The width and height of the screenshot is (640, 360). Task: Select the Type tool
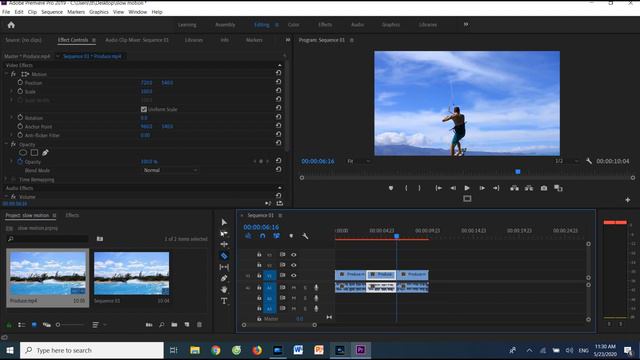(x=224, y=301)
